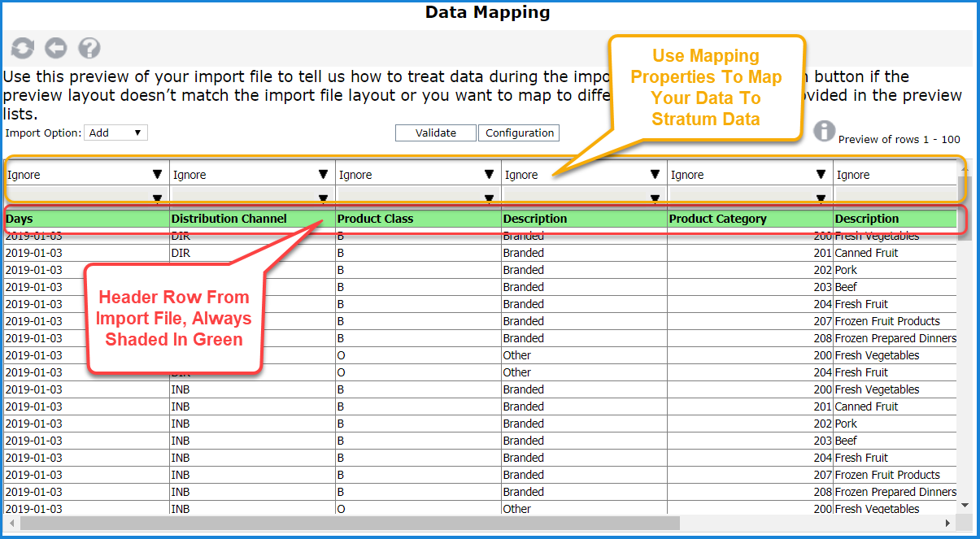Expand the Ignore dropdown above Product Category
Viewport: 980px width, 539px height.
tap(749, 175)
